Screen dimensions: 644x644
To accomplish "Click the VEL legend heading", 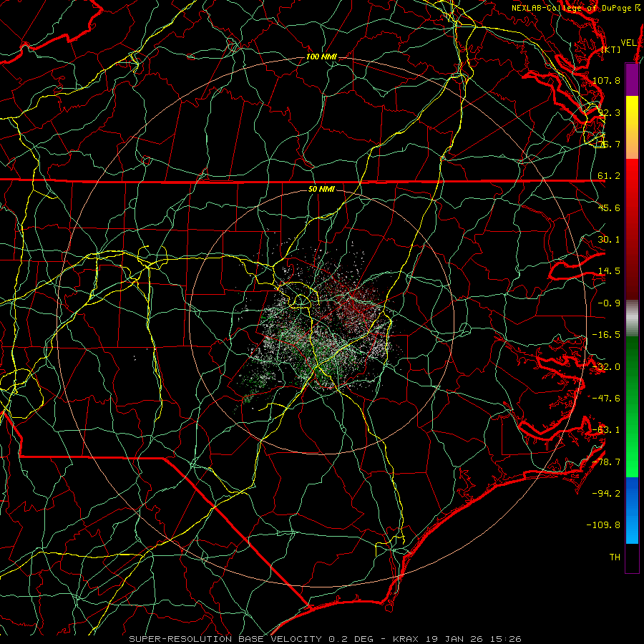I will click(x=628, y=43).
